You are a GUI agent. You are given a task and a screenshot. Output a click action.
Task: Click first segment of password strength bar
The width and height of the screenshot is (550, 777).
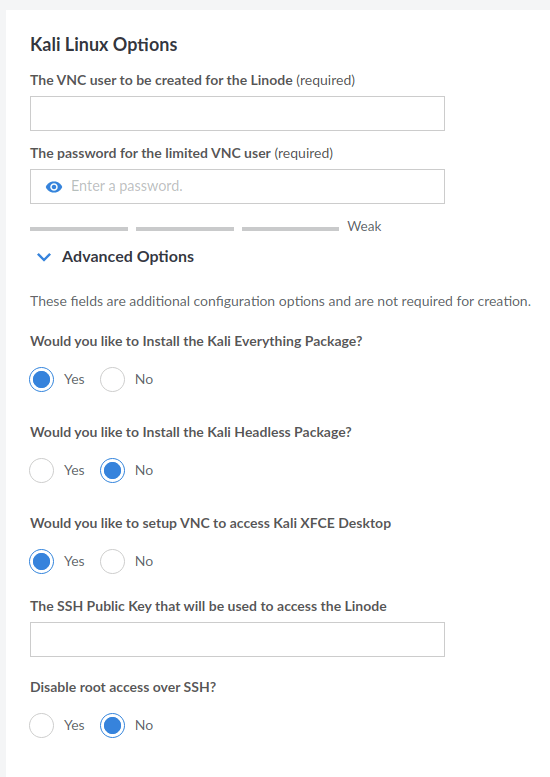click(79, 229)
